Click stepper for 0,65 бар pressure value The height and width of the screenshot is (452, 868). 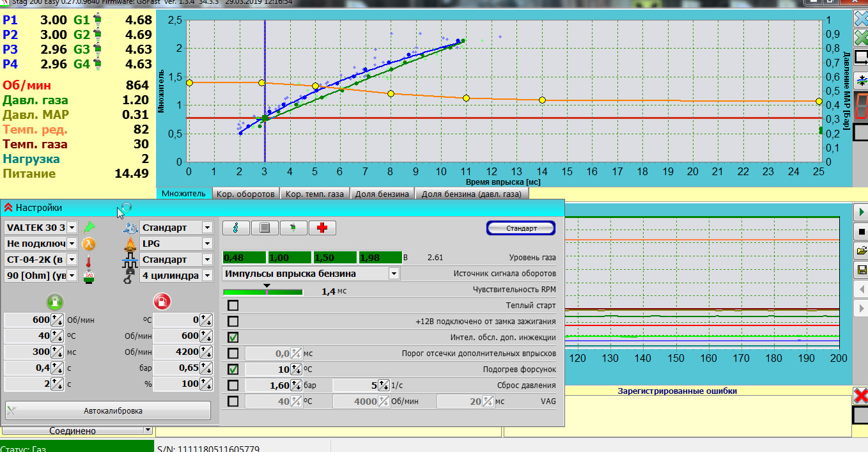pyautogui.click(x=206, y=368)
